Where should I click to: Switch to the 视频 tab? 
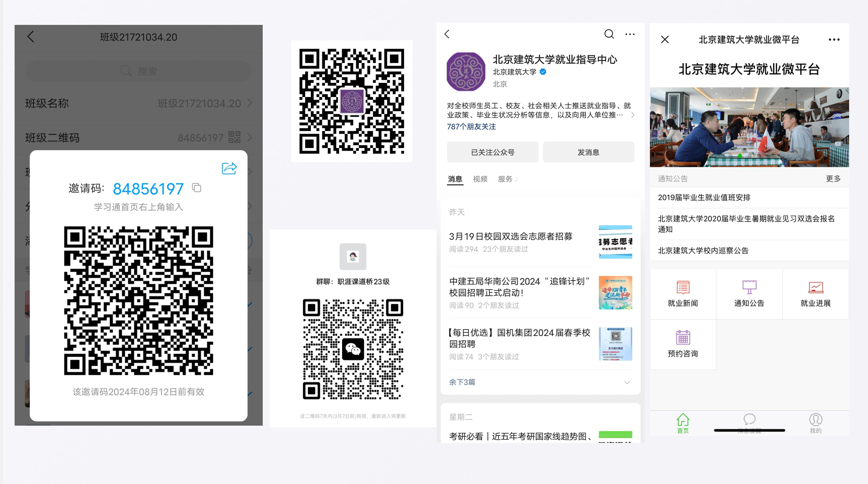tap(480, 179)
